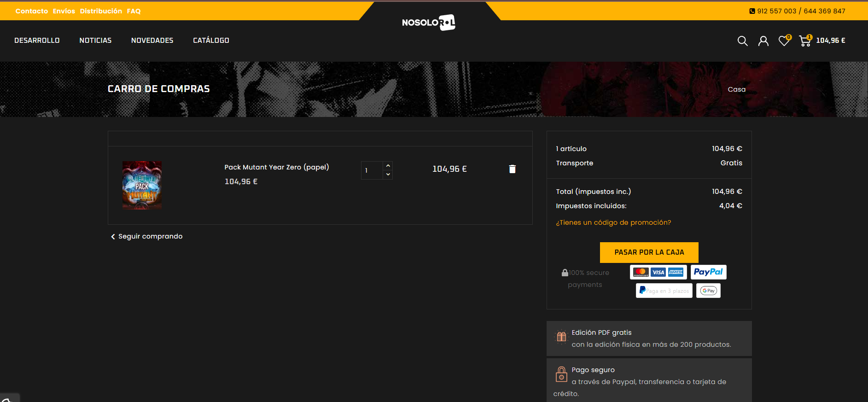Screen dimensions: 868x402
Task: Click the 'Edición PDF gratis' heading
Action: point(601,332)
